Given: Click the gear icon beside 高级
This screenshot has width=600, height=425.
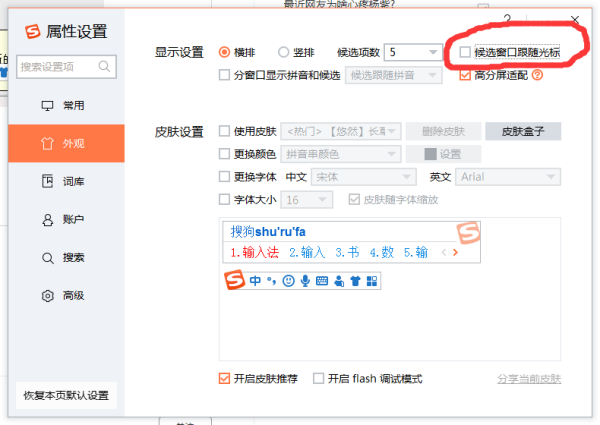Looking at the screenshot, I should 47,296.
